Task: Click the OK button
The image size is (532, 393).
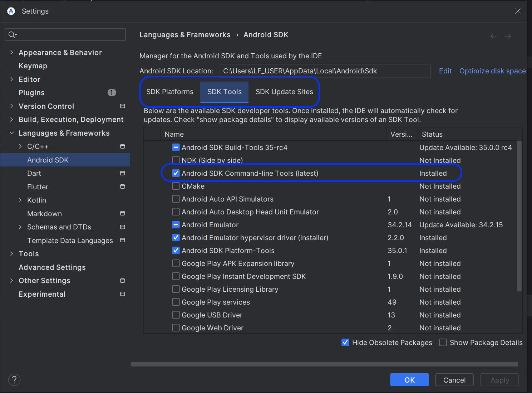Action: click(409, 380)
